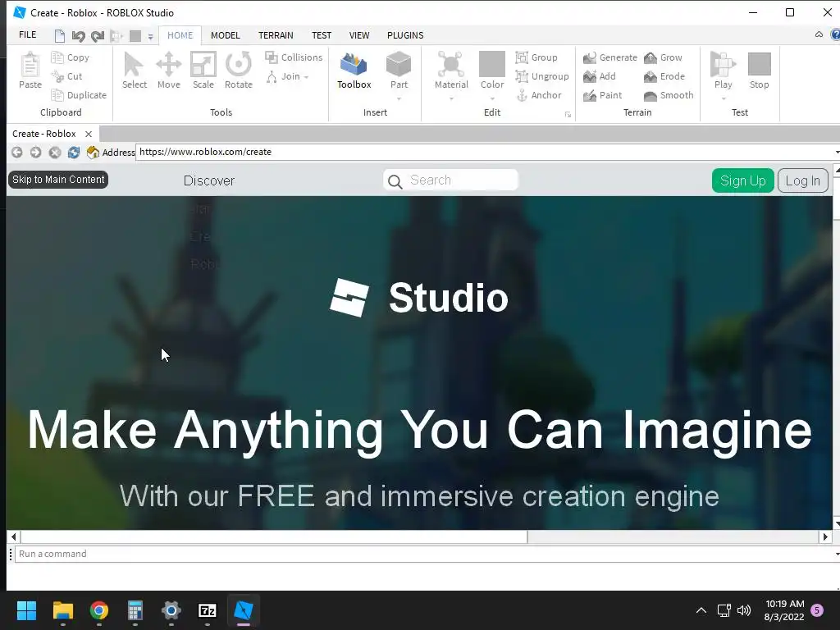
Task: Go forward with browser forward arrow
Action: (x=35, y=152)
